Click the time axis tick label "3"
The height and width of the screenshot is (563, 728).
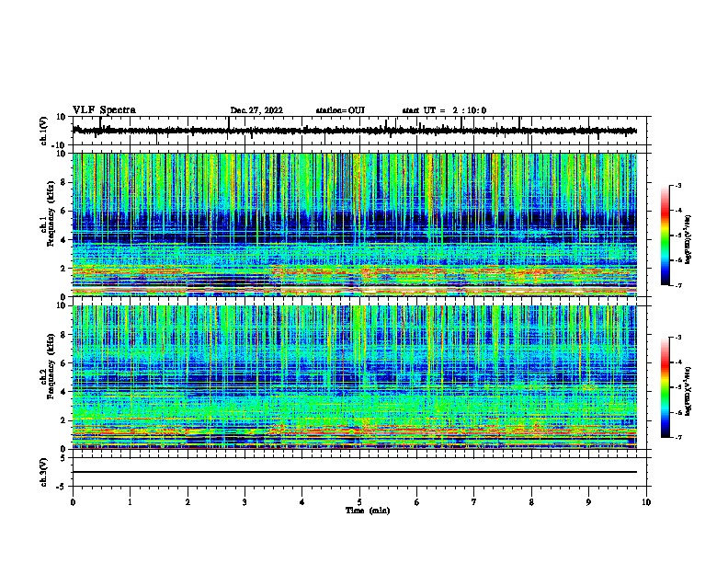[245, 502]
